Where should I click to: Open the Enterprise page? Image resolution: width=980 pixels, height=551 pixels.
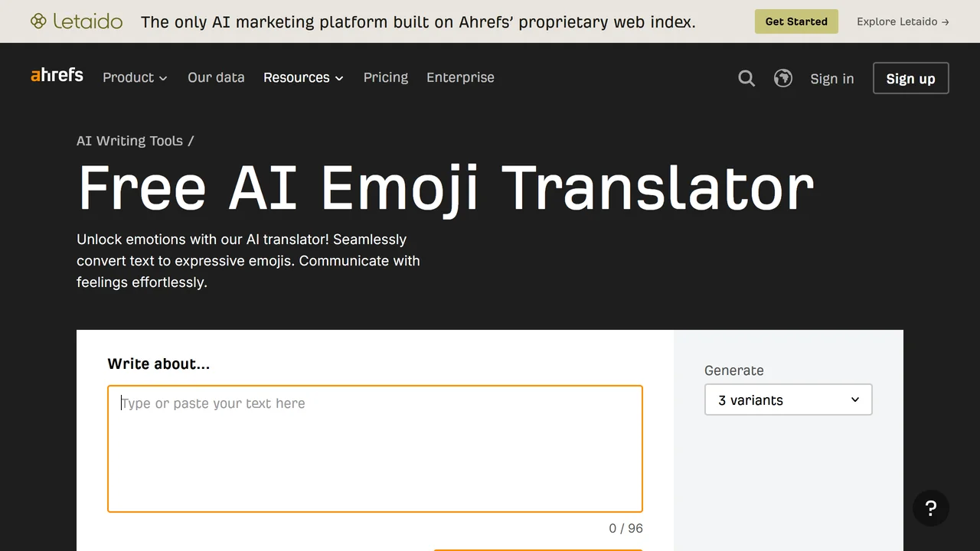pos(460,77)
